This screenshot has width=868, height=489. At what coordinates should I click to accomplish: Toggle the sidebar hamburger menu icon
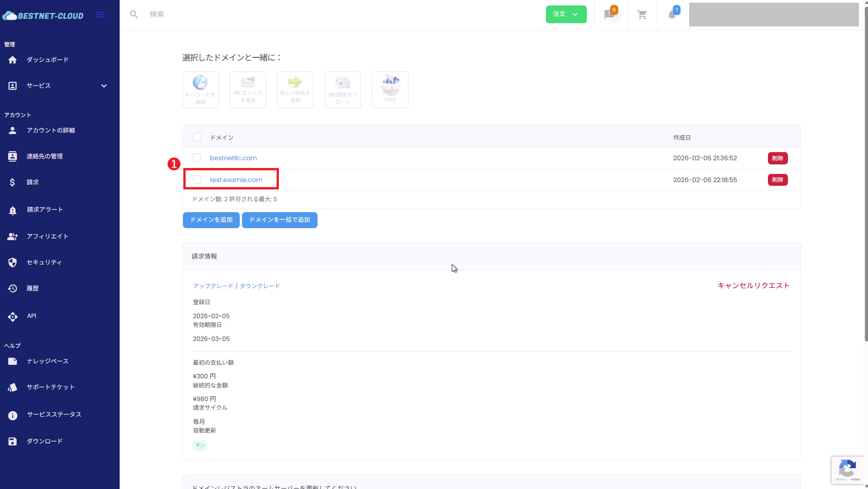[101, 15]
